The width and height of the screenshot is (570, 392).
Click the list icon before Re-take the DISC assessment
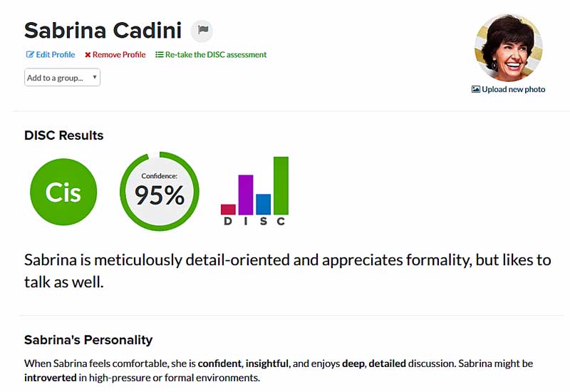click(x=159, y=55)
